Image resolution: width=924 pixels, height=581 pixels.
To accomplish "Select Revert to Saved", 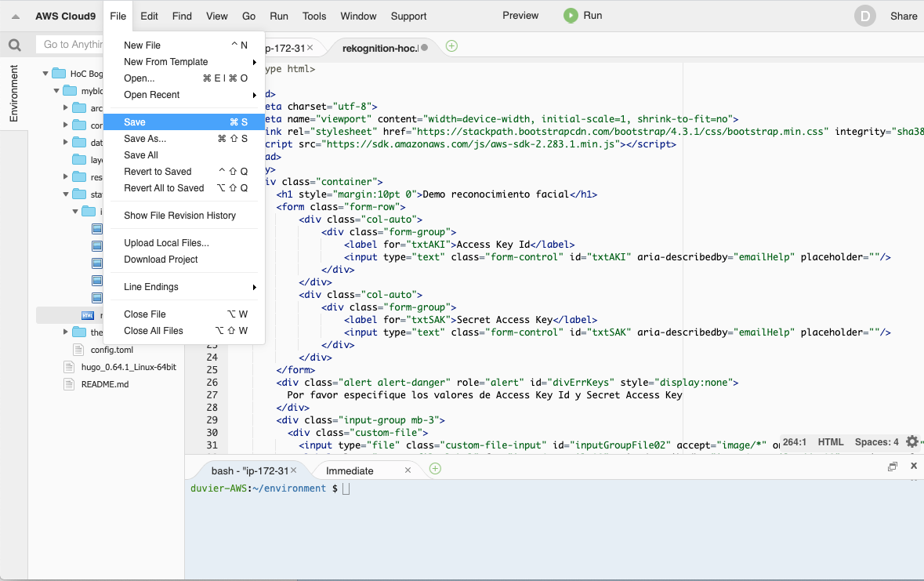I will click(x=184, y=172).
